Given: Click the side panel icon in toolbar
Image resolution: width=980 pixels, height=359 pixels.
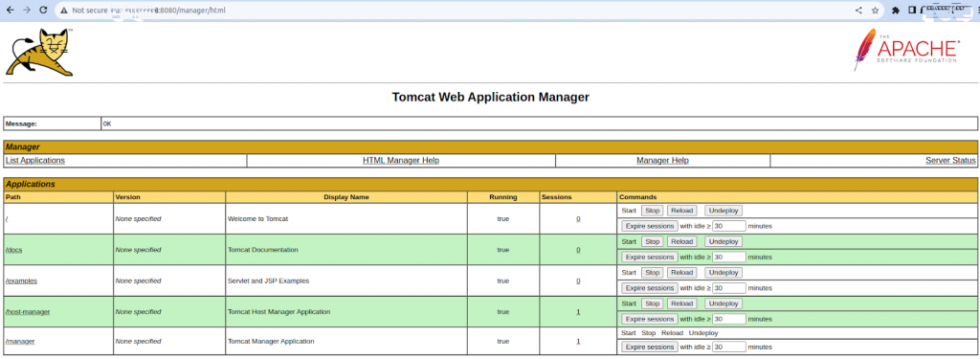Looking at the screenshot, I should tap(912, 10).
